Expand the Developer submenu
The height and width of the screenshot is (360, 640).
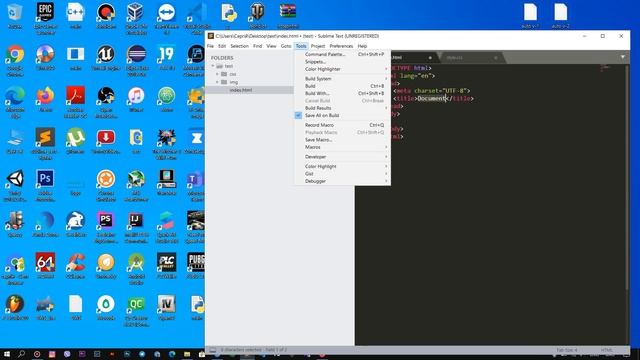[342, 157]
